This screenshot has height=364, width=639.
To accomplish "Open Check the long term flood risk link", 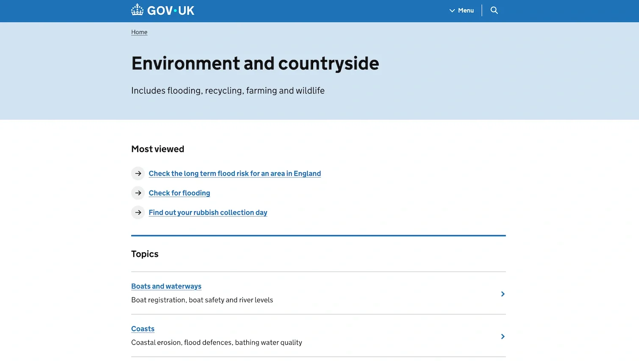I will coord(235,173).
